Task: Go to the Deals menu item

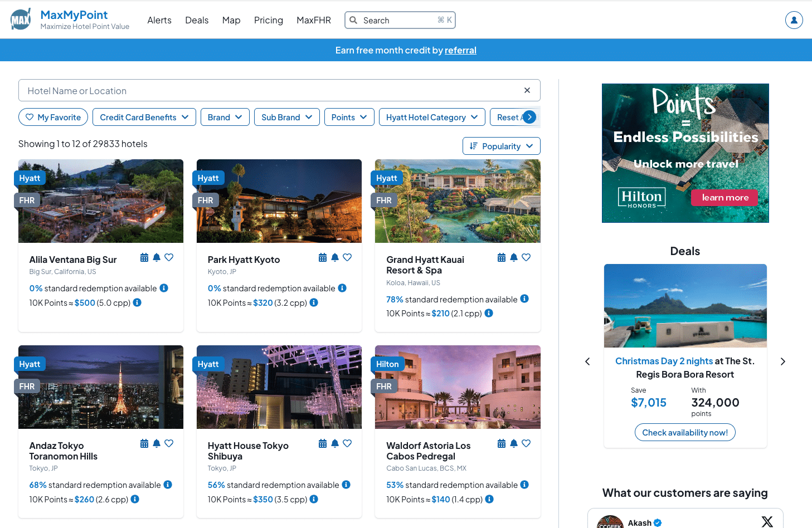Action: click(197, 20)
